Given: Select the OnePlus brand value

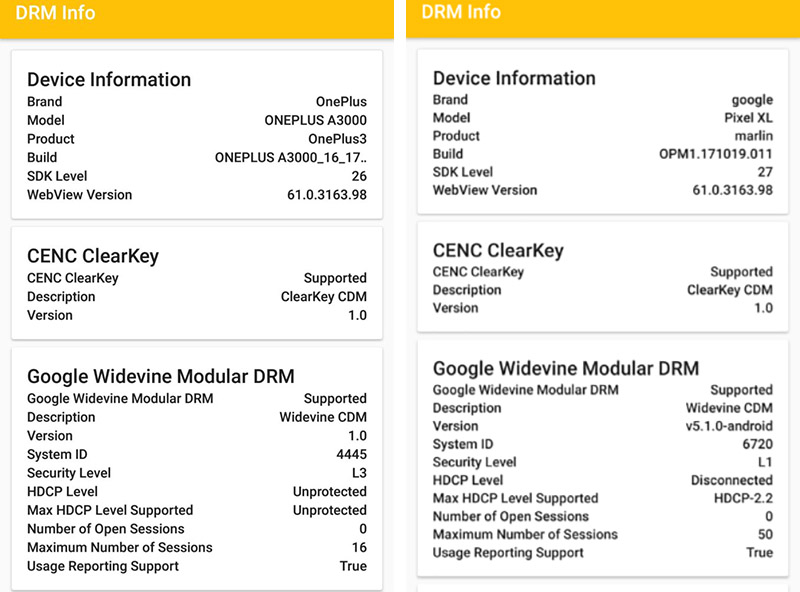Looking at the screenshot, I should 341,102.
